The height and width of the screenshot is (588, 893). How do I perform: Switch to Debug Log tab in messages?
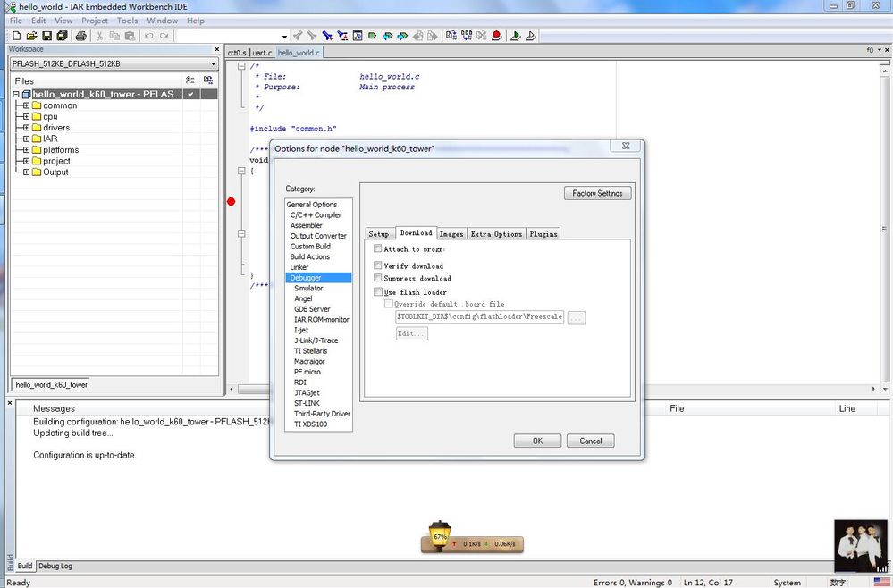[x=55, y=566]
